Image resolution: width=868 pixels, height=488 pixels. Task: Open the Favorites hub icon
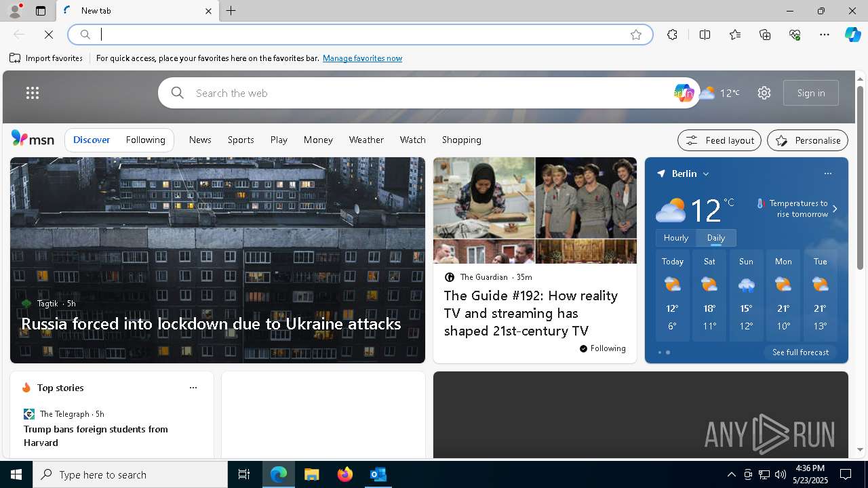pos(735,35)
